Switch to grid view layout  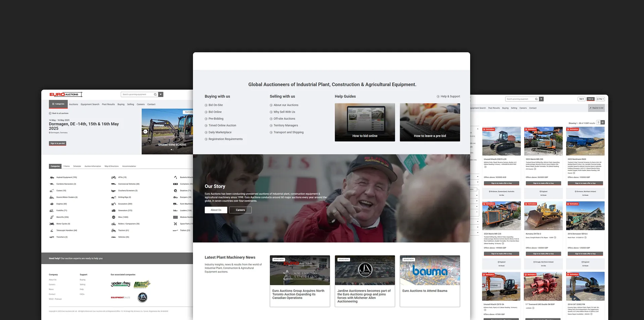603,123
